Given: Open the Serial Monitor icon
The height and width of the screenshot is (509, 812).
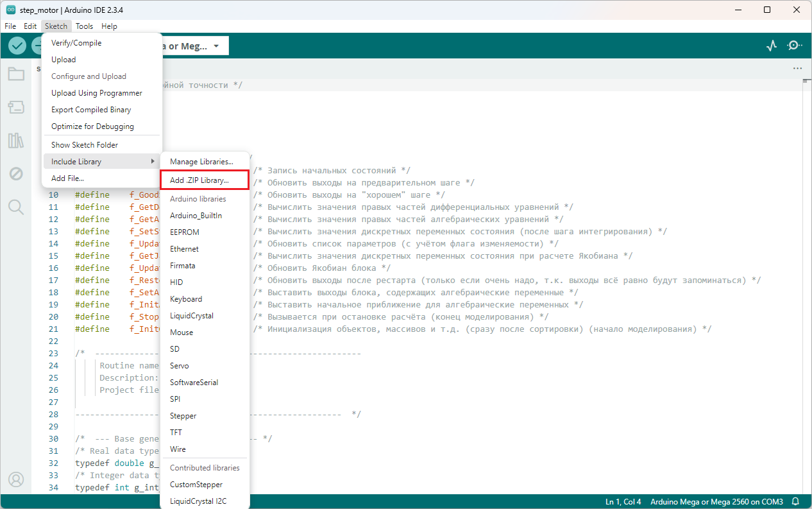Looking at the screenshot, I should [x=795, y=46].
